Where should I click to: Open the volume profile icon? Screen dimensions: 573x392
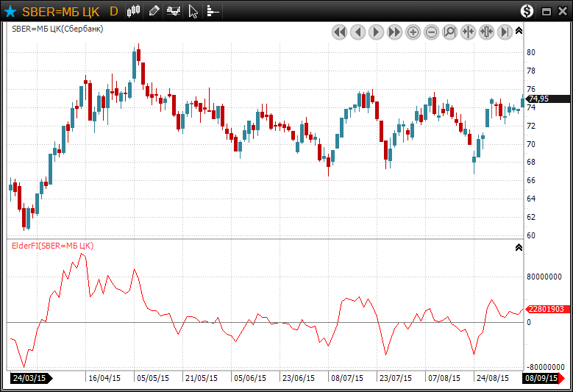click(x=212, y=11)
